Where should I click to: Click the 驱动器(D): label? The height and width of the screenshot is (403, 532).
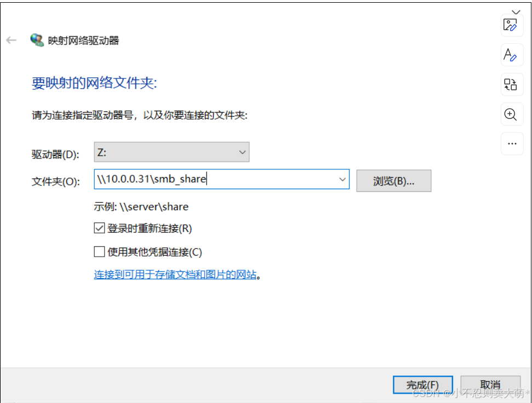click(x=55, y=155)
